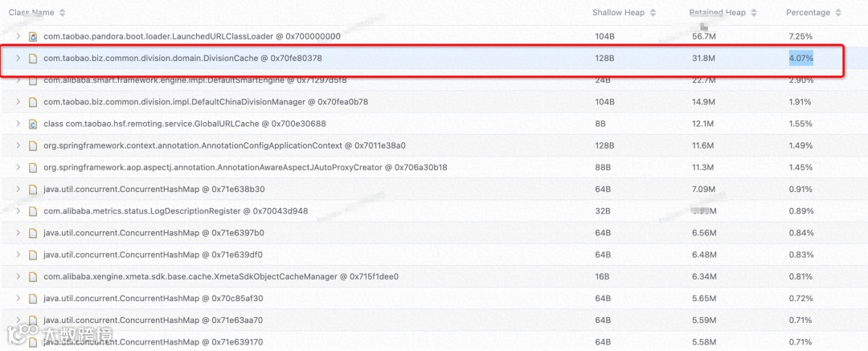Click the icon of ConcurrentHashMap @ 0x71e6397b0
The height and width of the screenshot is (351, 868).
click(33, 233)
